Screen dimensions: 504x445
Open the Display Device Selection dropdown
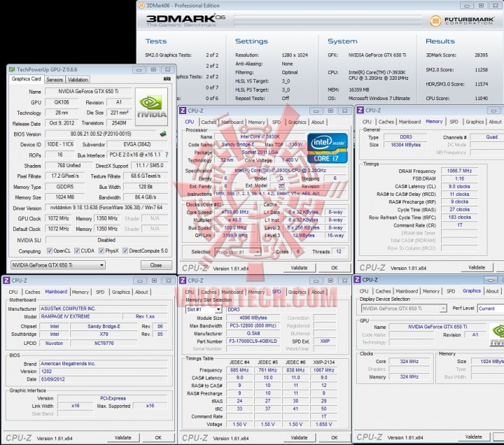pos(404,309)
